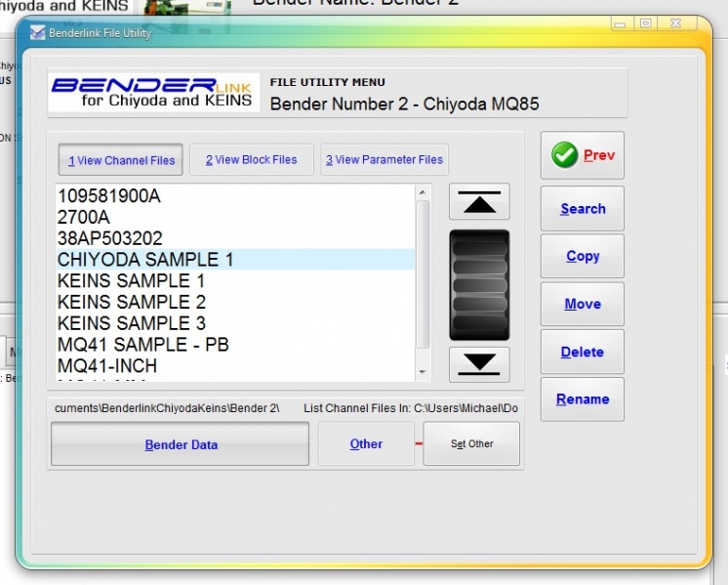The image size is (728, 585).
Task: Click the Benderlink logo banner
Action: coord(153,92)
